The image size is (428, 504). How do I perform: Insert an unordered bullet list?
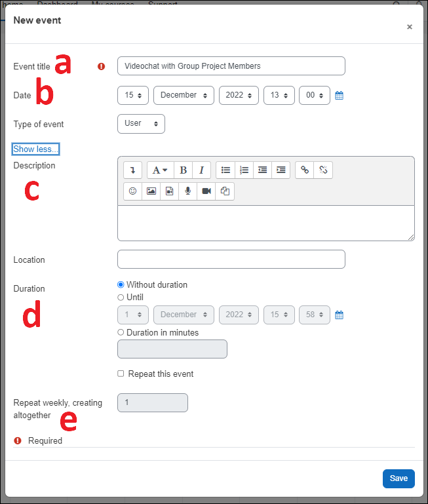point(225,170)
